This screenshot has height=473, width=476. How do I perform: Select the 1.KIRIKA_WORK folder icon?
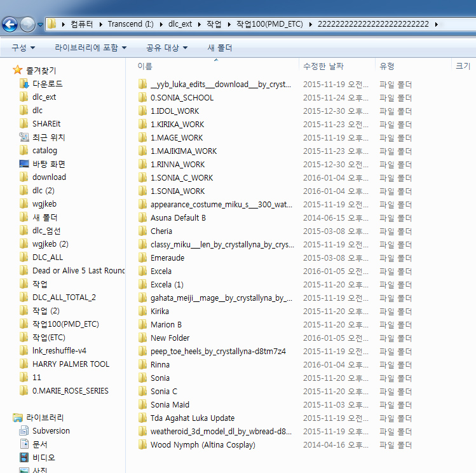point(142,125)
